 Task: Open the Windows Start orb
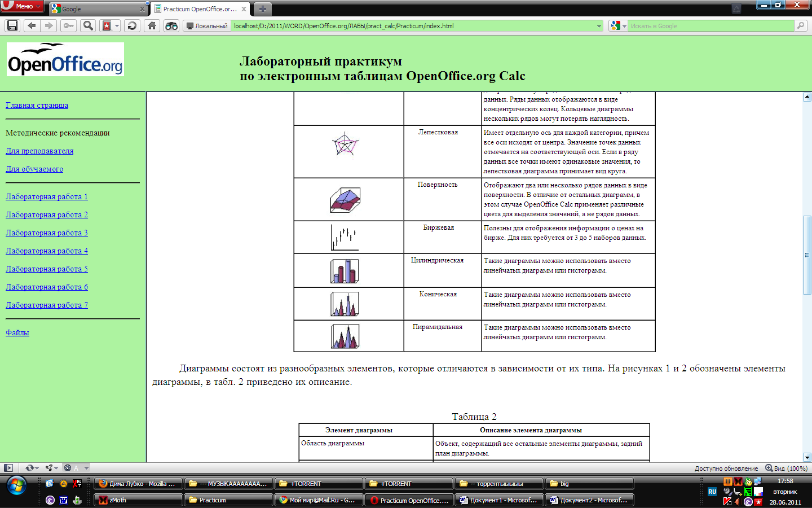pyautogui.click(x=16, y=485)
